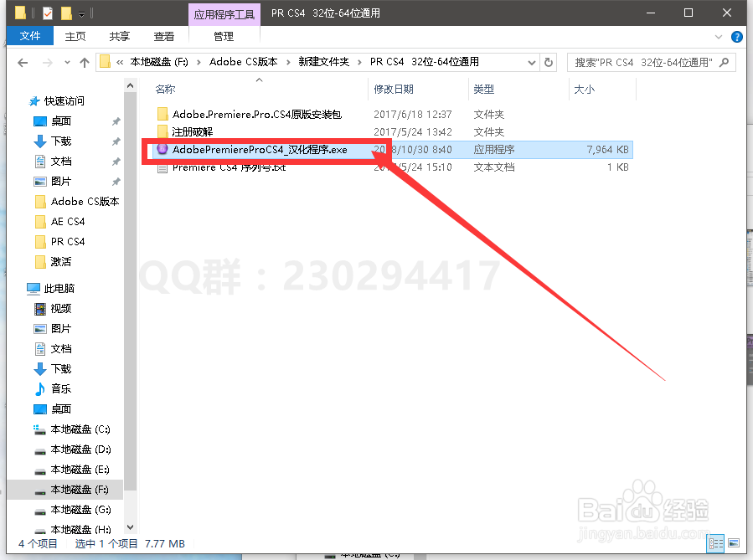Open 视频 library under 此电脑
753x560 pixels.
pyautogui.click(x=61, y=309)
